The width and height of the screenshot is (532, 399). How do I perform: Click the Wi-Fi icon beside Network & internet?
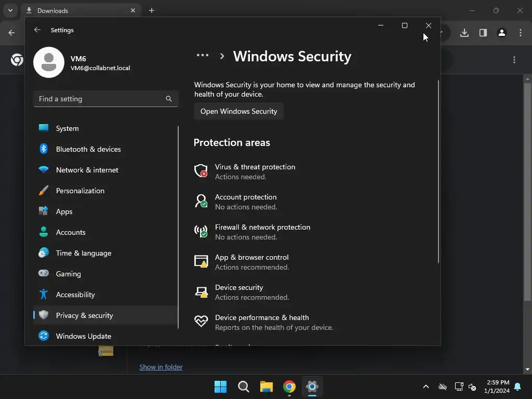pyautogui.click(x=44, y=169)
